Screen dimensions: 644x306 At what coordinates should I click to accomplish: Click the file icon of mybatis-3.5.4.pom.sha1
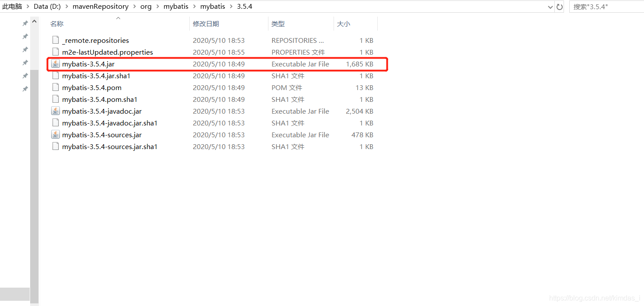56,99
